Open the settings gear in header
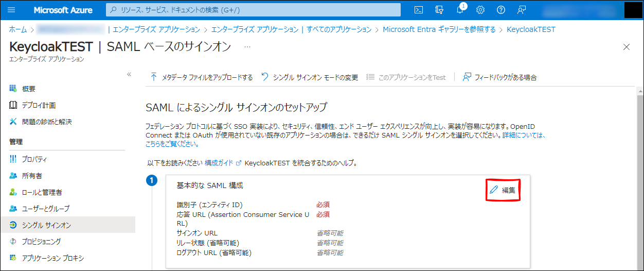644x271 pixels. coord(480,10)
